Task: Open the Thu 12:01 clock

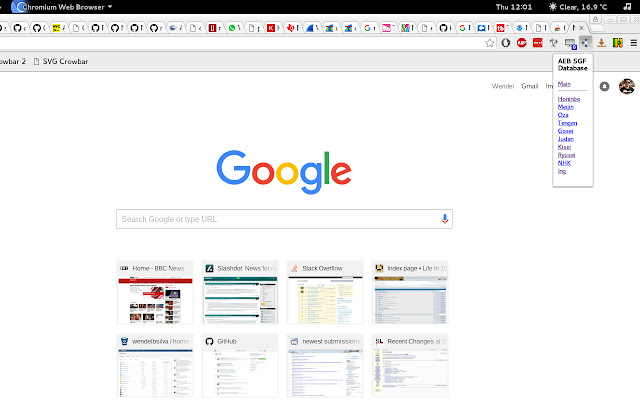Action: point(514,7)
